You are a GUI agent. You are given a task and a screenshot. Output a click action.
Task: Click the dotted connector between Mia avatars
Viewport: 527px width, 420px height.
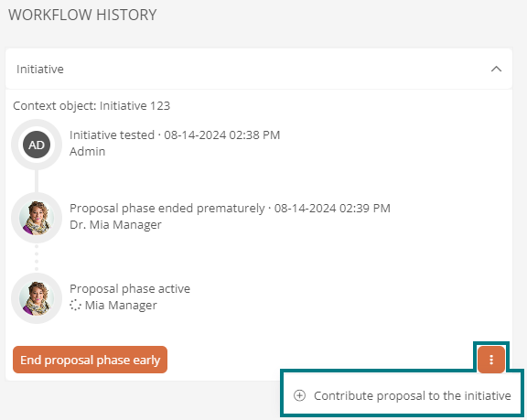coord(37,258)
